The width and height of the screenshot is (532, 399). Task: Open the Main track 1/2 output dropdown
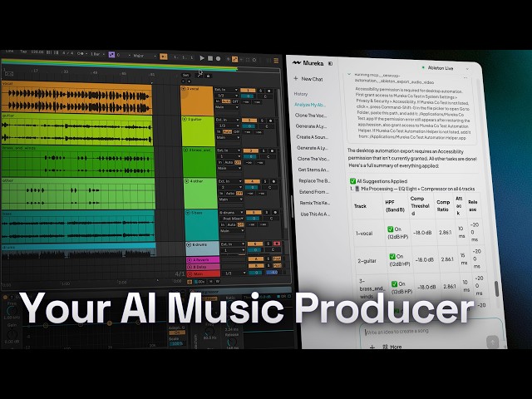[x=234, y=273]
